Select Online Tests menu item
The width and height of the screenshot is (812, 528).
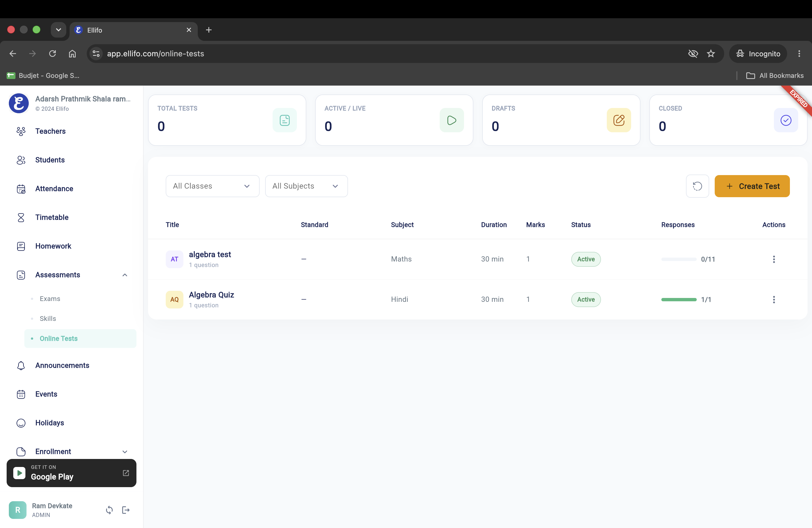point(80,338)
